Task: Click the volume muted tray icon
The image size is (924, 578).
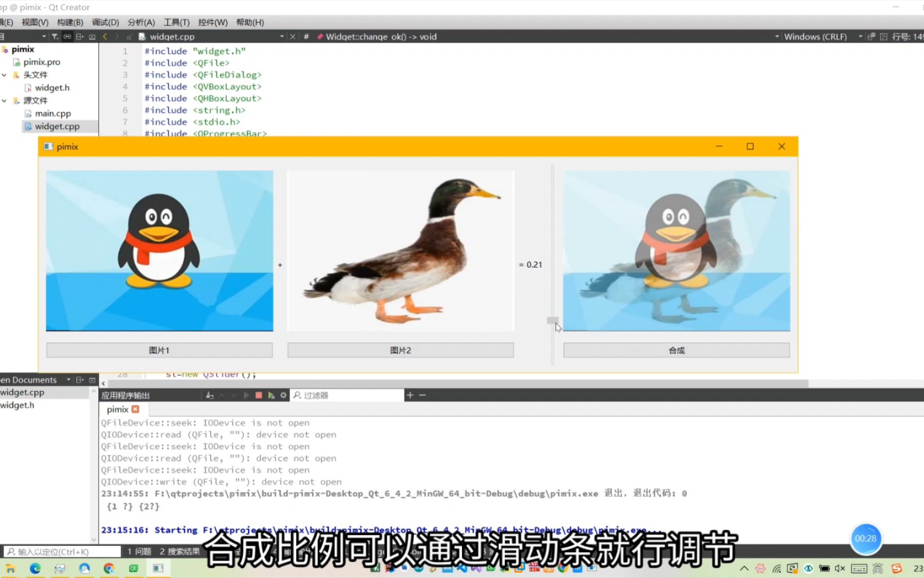Action: pyautogui.click(x=840, y=568)
